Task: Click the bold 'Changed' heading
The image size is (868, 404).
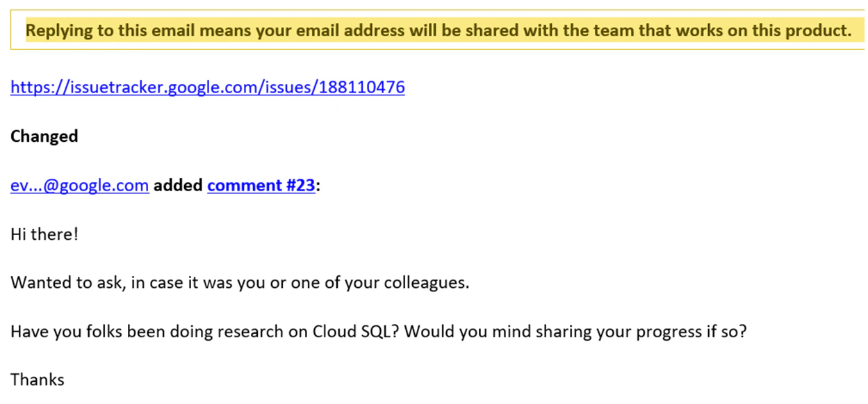Action: pyautogui.click(x=44, y=136)
